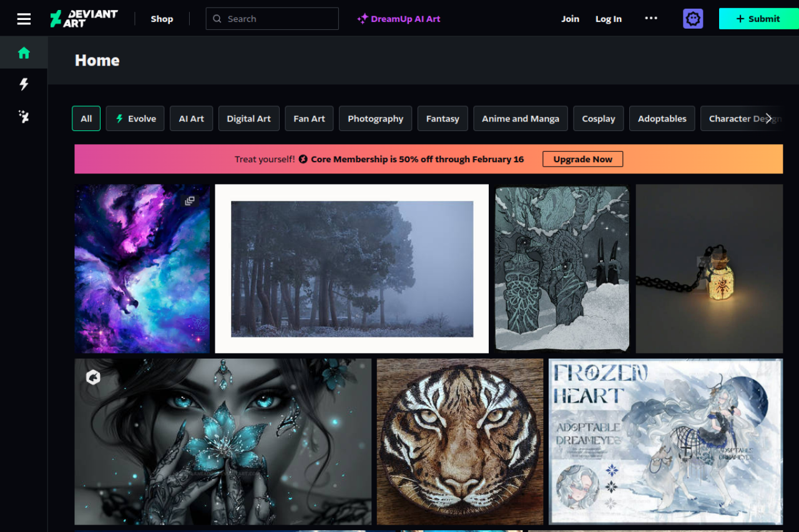Toggle the All category filter
This screenshot has width=799, height=532.
(x=86, y=118)
